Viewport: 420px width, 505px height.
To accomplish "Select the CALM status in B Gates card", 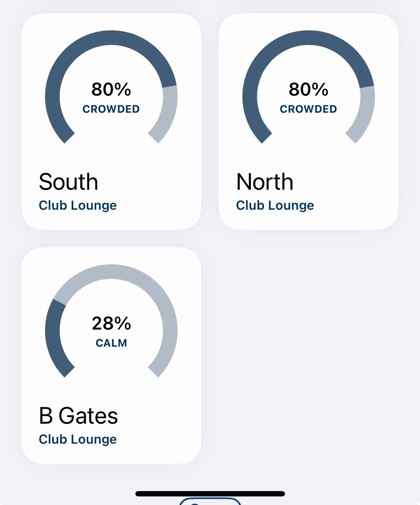I will [111, 343].
